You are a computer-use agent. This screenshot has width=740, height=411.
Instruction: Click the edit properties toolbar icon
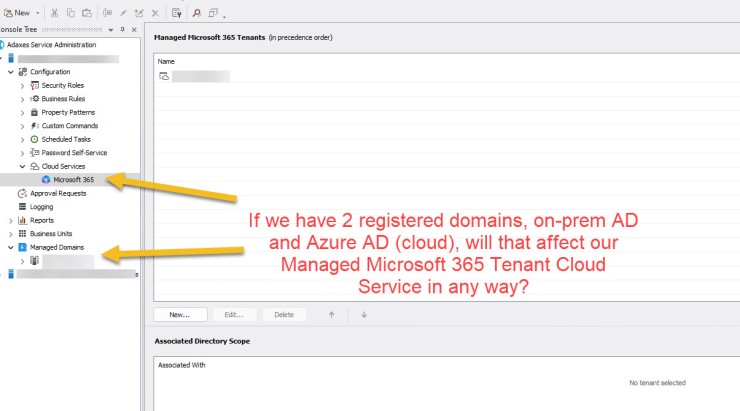click(139, 13)
